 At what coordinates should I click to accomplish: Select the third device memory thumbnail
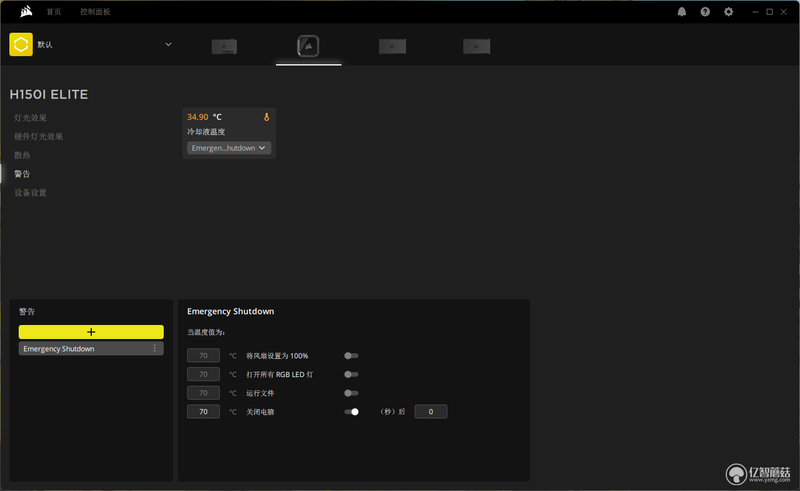click(392, 46)
